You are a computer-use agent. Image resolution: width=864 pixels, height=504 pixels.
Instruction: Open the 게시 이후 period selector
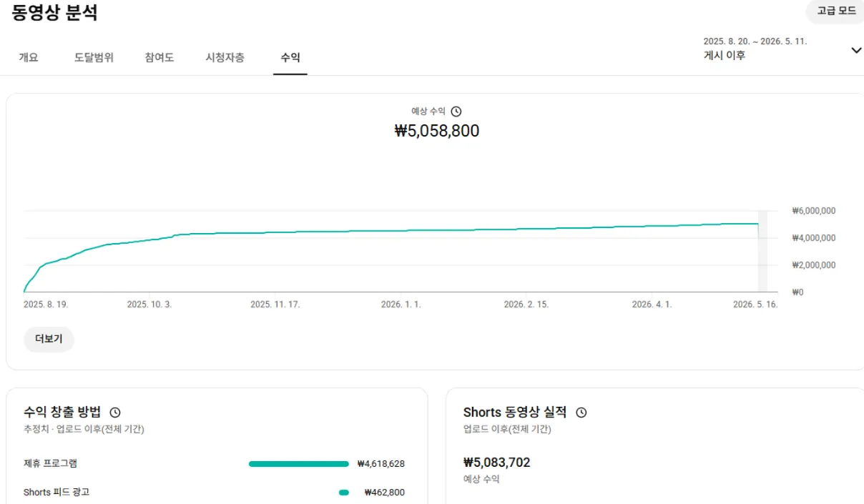(x=725, y=55)
